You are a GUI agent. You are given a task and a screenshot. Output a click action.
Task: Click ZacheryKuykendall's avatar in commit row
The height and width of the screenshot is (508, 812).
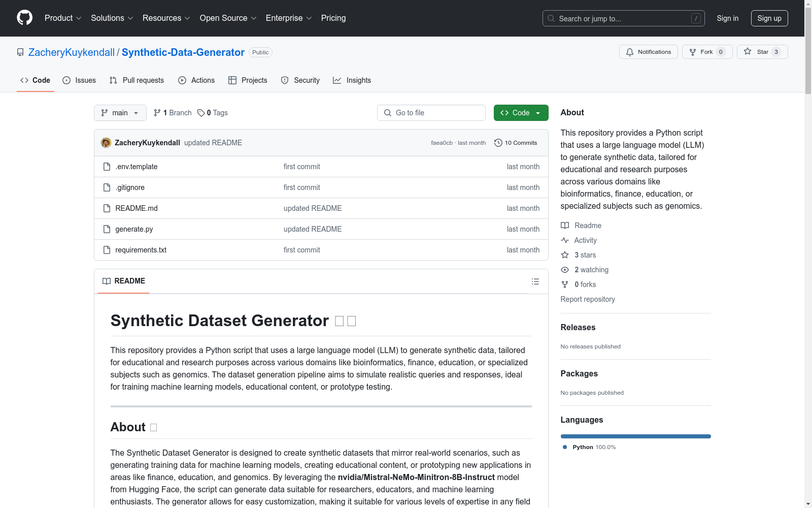point(106,143)
